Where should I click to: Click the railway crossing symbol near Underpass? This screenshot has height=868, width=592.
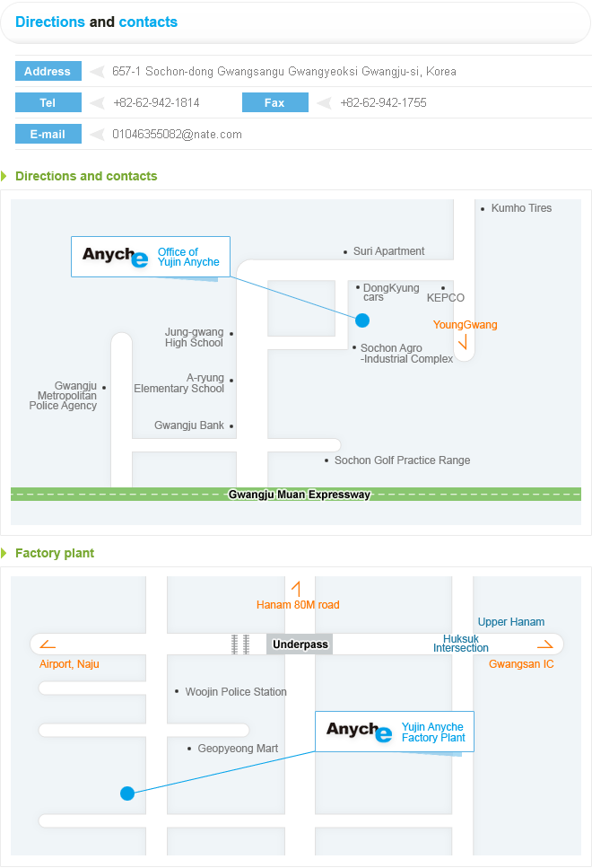240,644
